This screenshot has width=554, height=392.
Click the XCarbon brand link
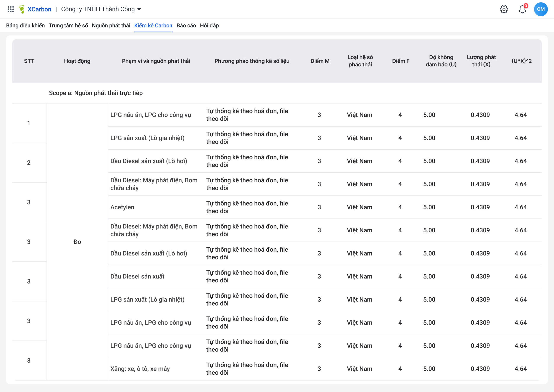click(39, 9)
